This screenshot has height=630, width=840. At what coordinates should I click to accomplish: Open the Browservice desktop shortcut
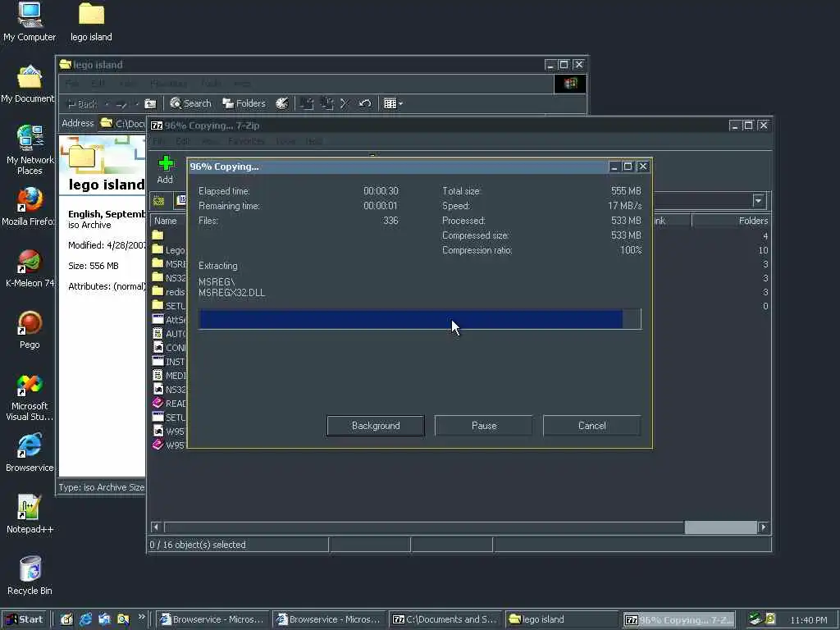coord(30,453)
